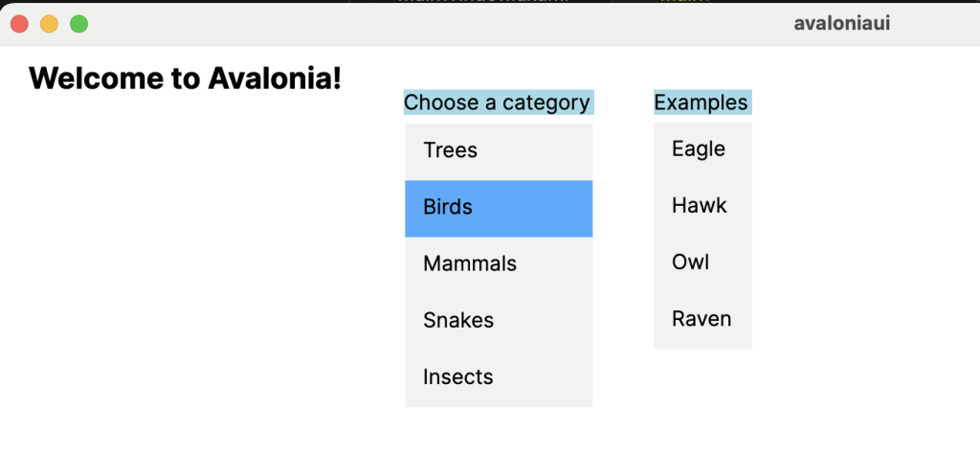980x455 pixels.
Task: Click the "Examples" header label
Action: tap(702, 102)
